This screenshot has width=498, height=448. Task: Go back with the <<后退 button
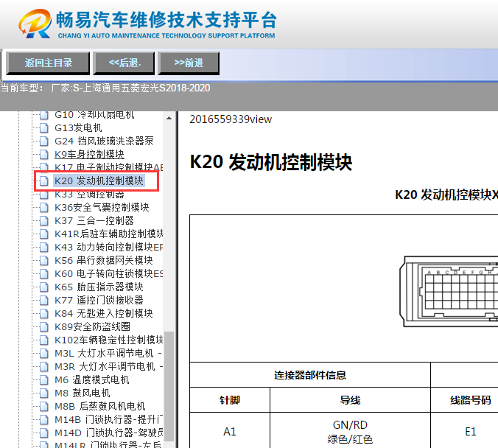(x=124, y=63)
